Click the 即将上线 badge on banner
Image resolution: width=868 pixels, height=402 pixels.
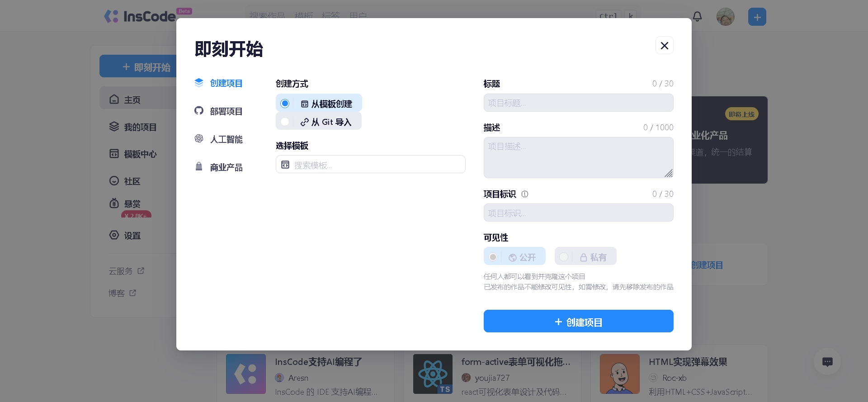[x=741, y=114]
